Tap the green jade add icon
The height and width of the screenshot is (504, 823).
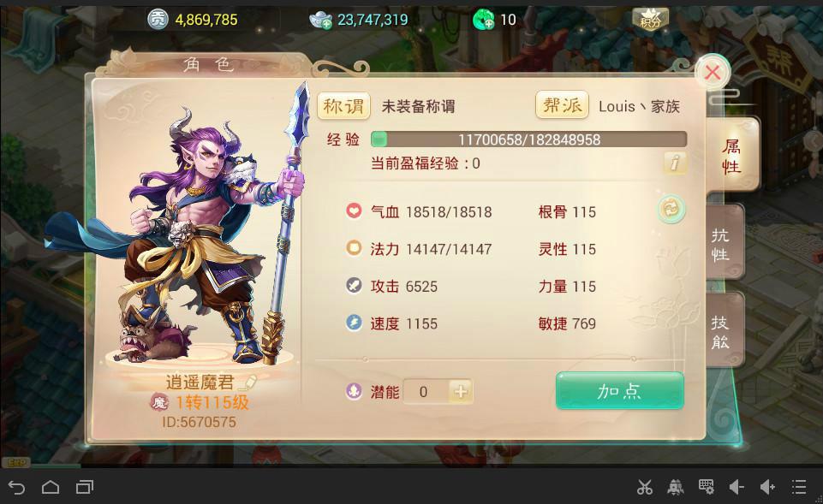coord(483,20)
